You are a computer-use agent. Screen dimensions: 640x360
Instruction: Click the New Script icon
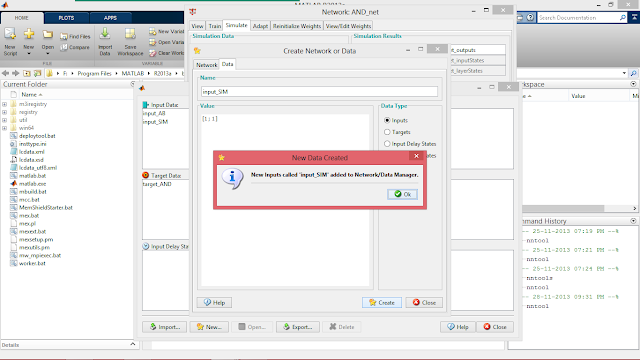(10, 35)
